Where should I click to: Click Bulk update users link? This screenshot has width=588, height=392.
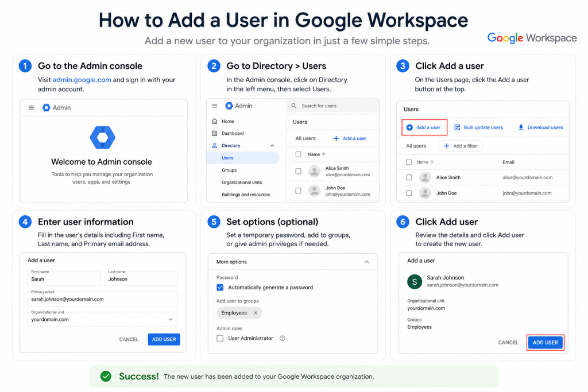(483, 127)
